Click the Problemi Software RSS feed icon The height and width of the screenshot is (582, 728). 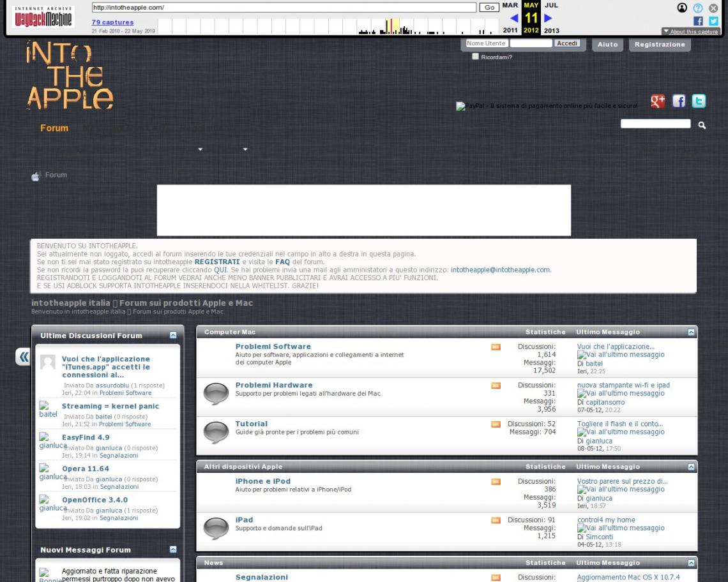point(496,347)
